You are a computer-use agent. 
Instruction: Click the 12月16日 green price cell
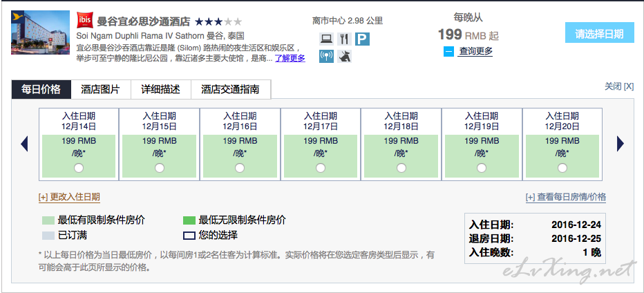click(240, 146)
